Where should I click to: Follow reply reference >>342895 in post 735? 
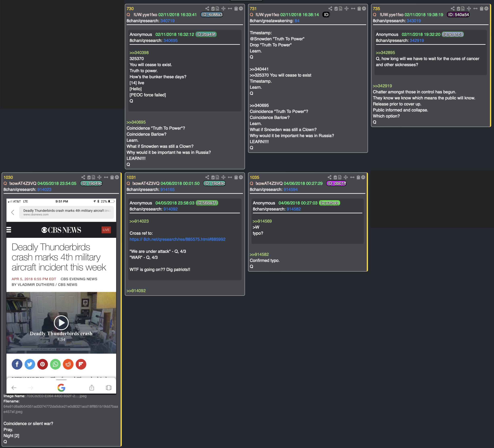[385, 53]
